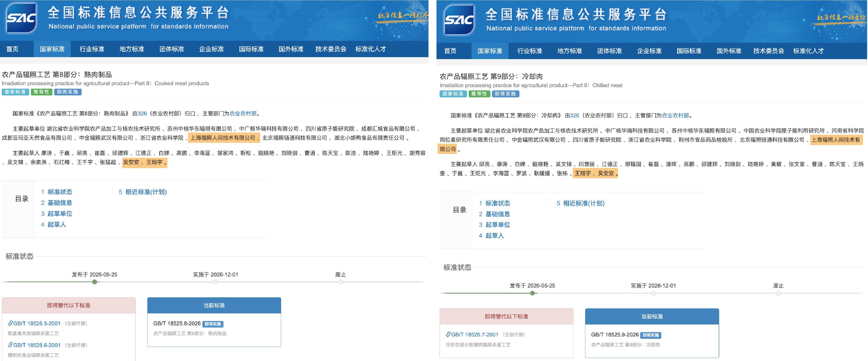Click the 推荐性 badge under the 熟肉制品 title
This screenshot has width=868, height=361.
click(41, 92)
